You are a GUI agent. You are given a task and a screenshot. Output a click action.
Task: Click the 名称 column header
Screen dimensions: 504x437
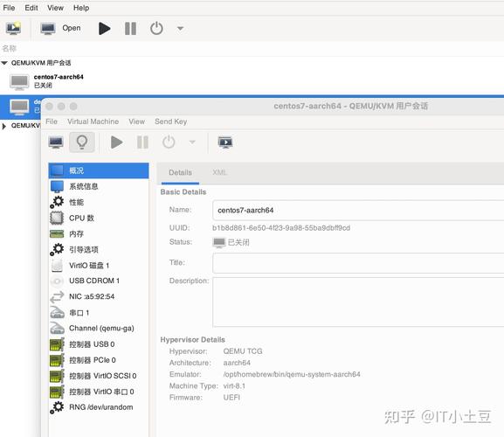pos(9,49)
